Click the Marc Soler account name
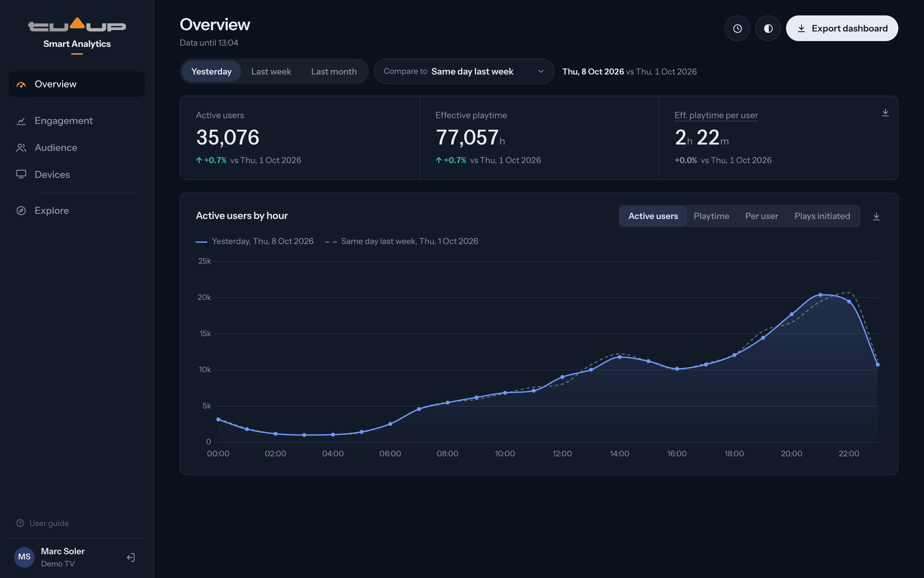This screenshot has height=578, width=924. (x=63, y=551)
